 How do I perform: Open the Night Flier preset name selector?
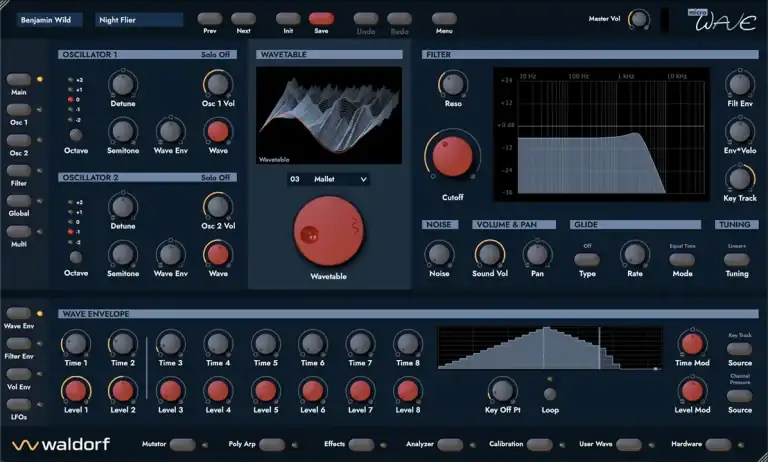[139, 20]
